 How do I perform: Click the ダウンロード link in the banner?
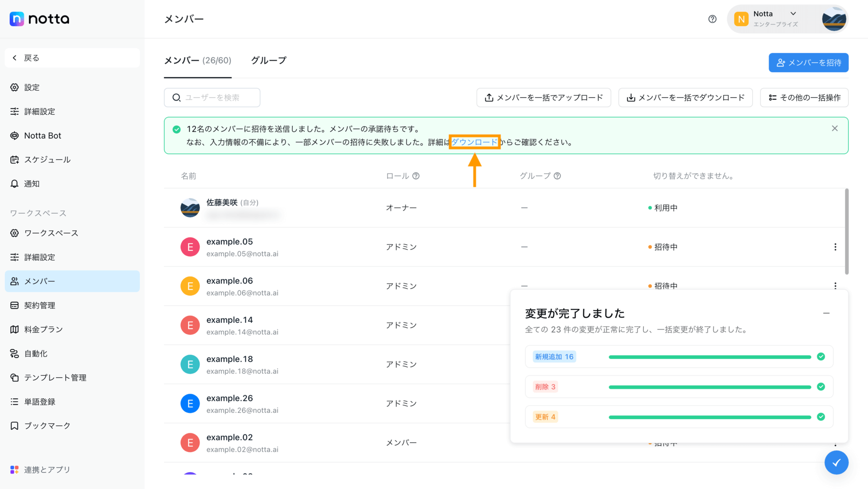475,142
